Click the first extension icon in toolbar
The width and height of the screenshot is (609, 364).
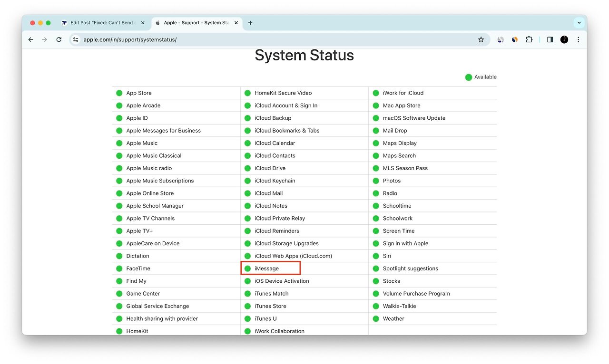(x=501, y=40)
